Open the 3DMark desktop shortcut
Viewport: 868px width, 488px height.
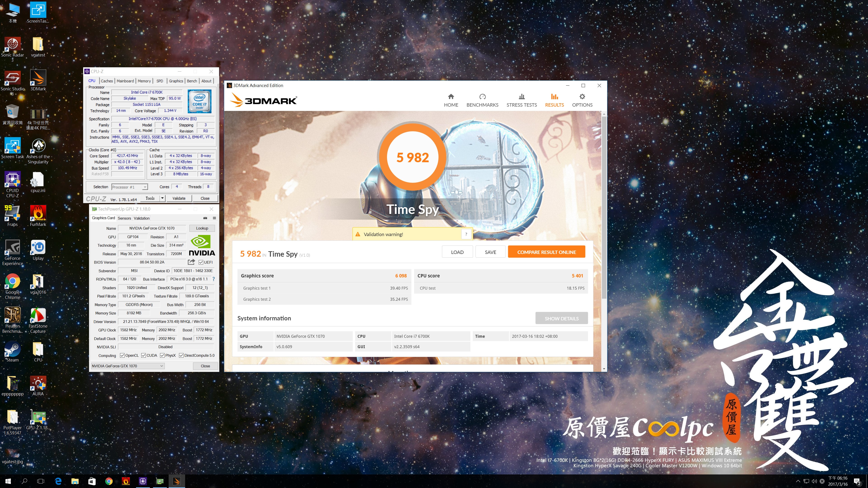38,81
